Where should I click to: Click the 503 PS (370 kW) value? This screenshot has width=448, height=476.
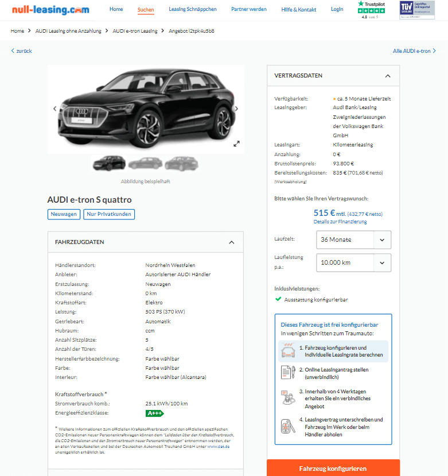pos(165,312)
